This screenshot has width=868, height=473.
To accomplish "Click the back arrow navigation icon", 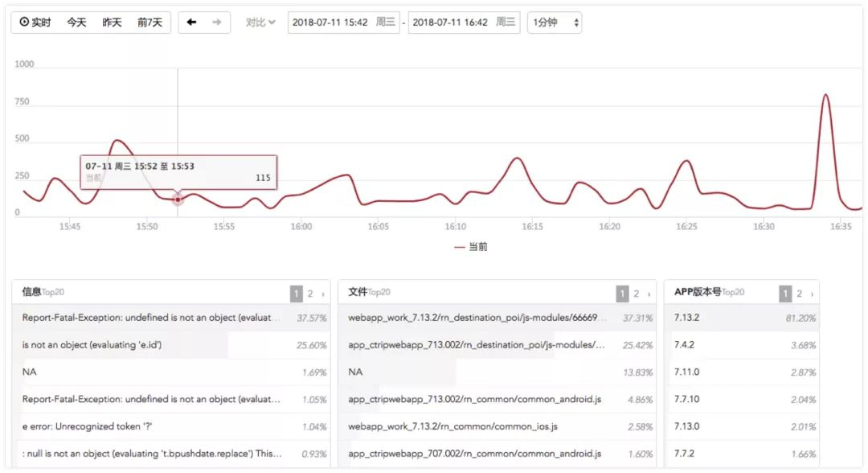I will click(191, 23).
